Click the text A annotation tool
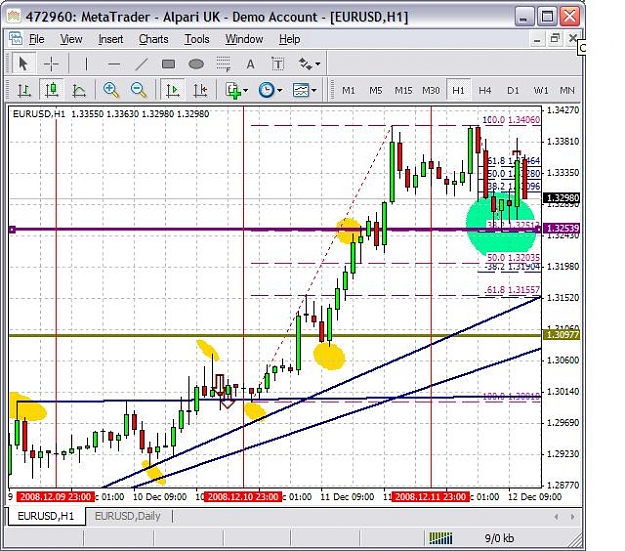Image resolution: width=625 pixels, height=551 pixels. click(250, 64)
